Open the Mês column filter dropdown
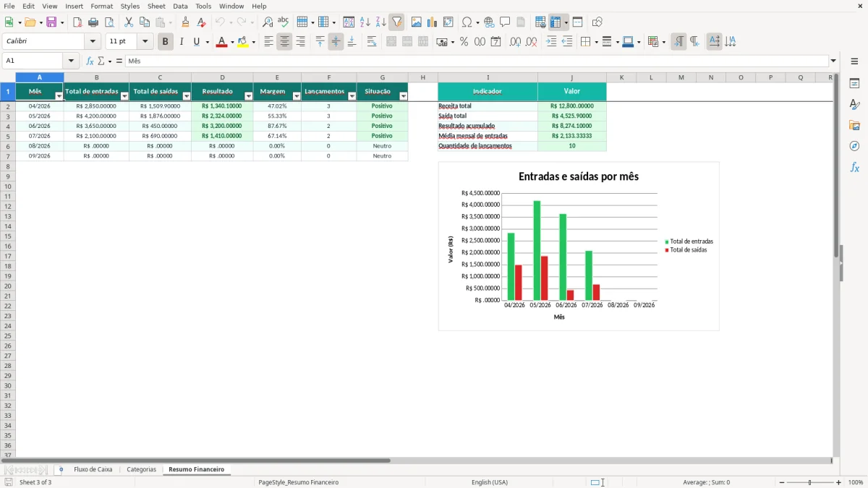The width and height of the screenshot is (868, 488). (x=59, y=96)
